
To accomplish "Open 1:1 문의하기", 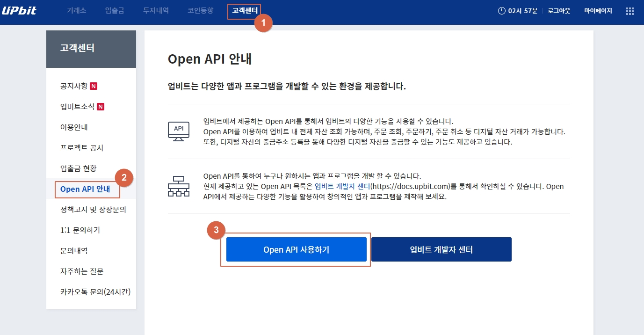I will 80,230.
